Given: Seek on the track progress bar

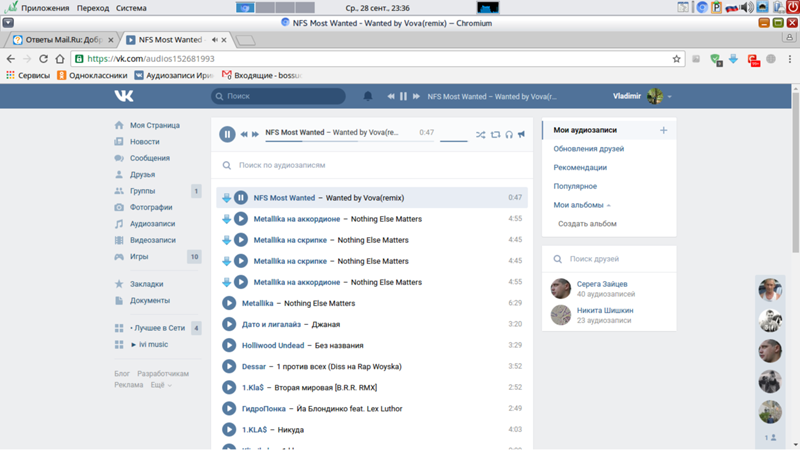Looking at the screenshot, I should (x=349, y=141).
